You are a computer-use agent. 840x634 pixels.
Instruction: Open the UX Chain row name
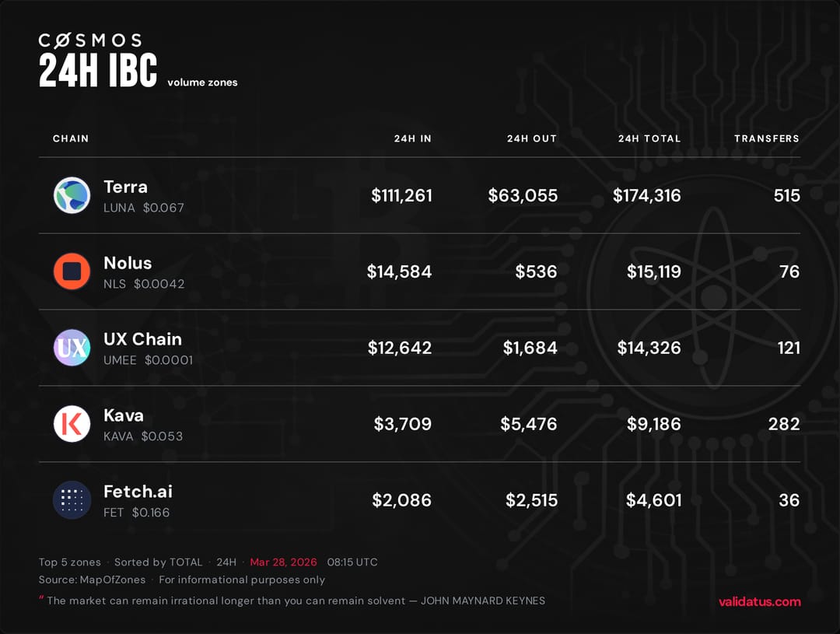[142, 339]
